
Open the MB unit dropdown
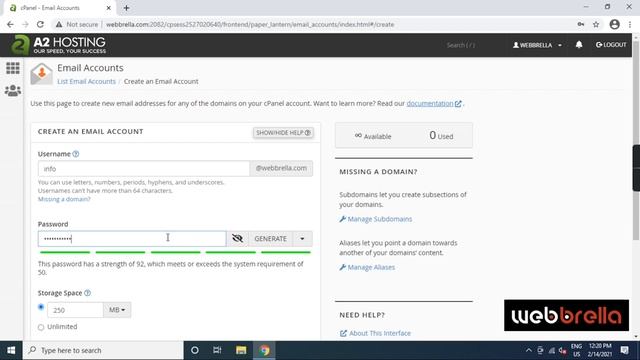(117, 310)
